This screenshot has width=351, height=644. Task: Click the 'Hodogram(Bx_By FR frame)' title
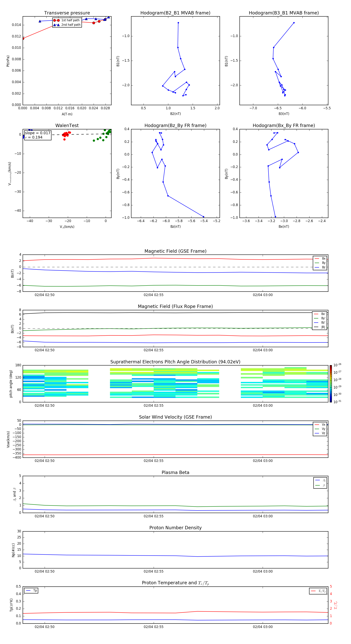tap(284, 125)
